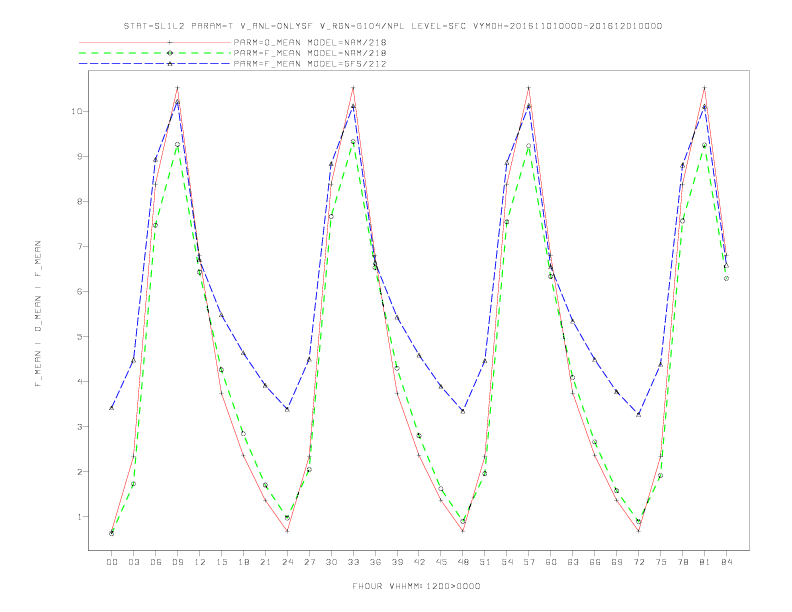Click the blue dashed legend line sample
Screen dimensions: 792x612
coord(155,64)
